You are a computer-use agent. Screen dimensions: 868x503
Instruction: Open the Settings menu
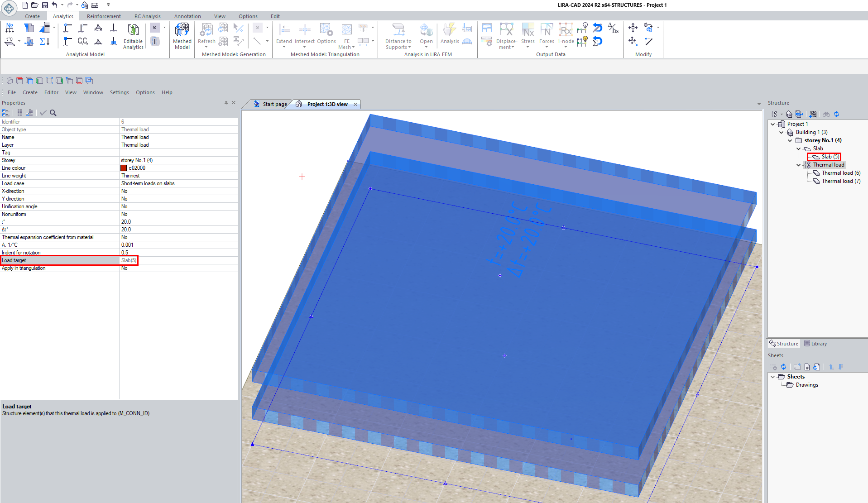click(x=119, y=92)
